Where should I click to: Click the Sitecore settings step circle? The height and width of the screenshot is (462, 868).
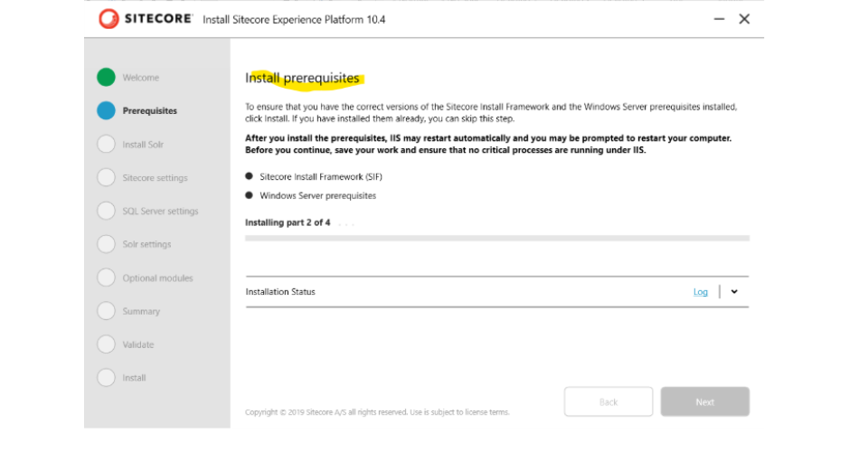point(106,177)
